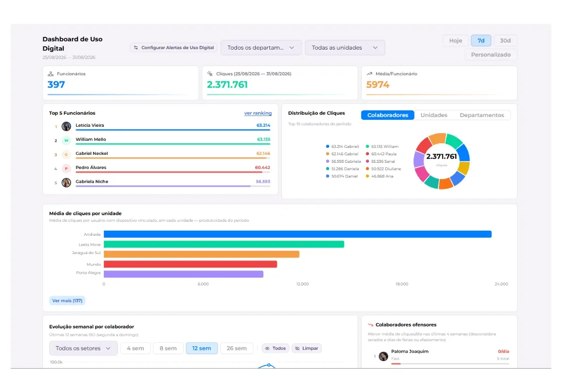Click Paloma Joaquim's avatar

click(x=384, y=356)
